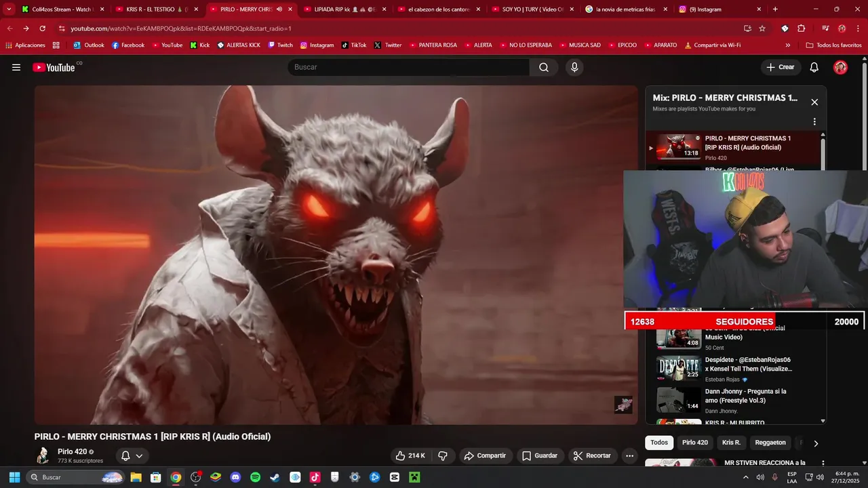Dislike the video with thumbs down
The height and width of the screenshot is (488, 868).
pyautogui.click(x=443, y=455)
